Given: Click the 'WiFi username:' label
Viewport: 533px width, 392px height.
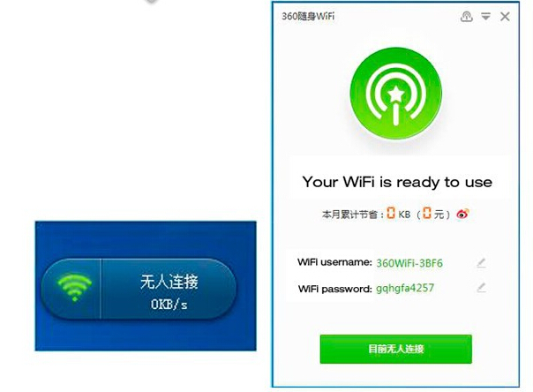Looking at the screenshot, I should coord(334,262).
